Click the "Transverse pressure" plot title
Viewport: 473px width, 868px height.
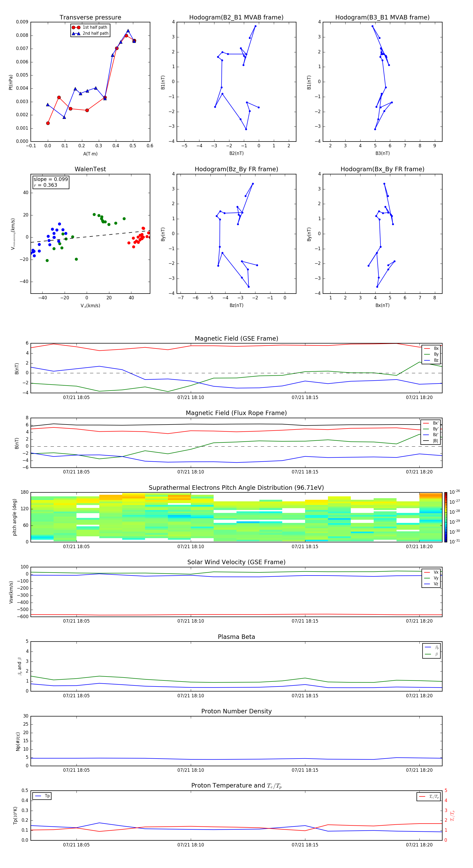click(x=90, y=18)
